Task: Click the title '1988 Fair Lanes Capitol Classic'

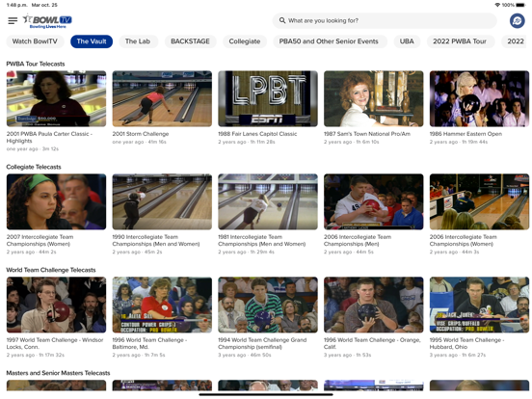Action: pos(257,134)
